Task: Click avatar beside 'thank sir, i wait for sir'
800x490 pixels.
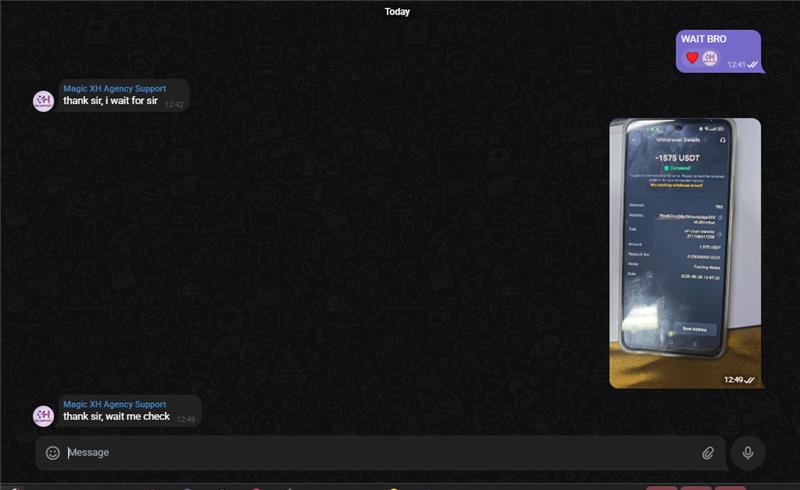Action: coord(43,101)
